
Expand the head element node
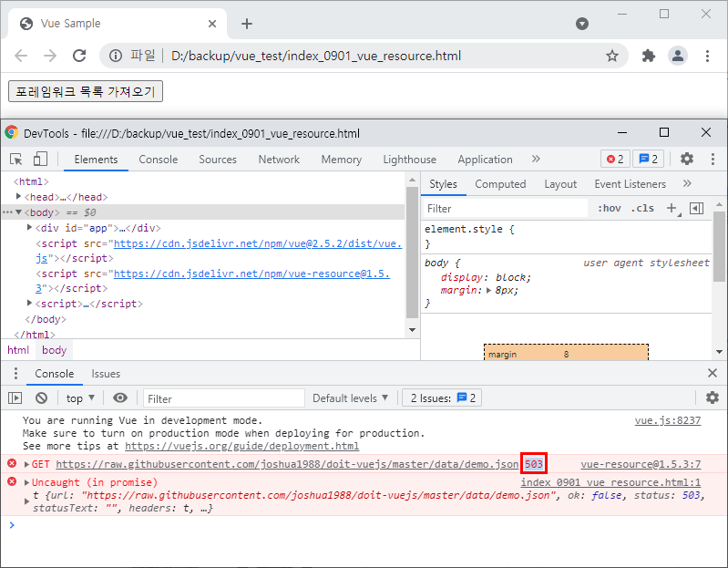coord(18,196)
